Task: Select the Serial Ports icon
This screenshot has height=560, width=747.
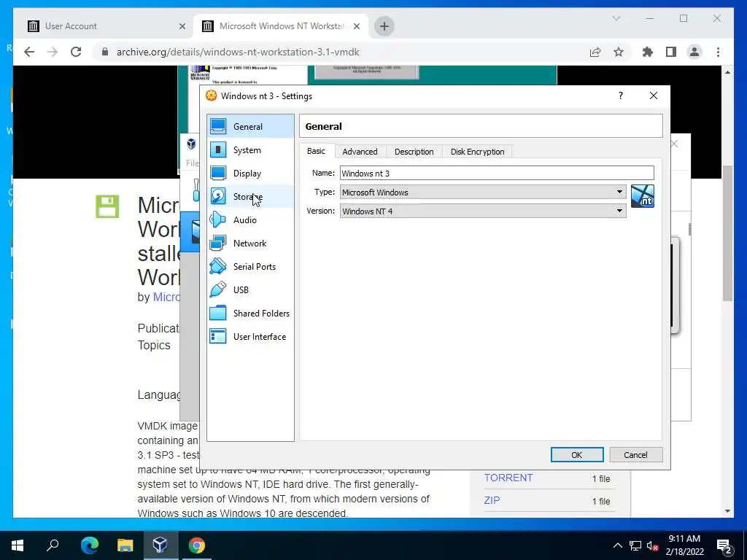Action: [x=218, y=266]
